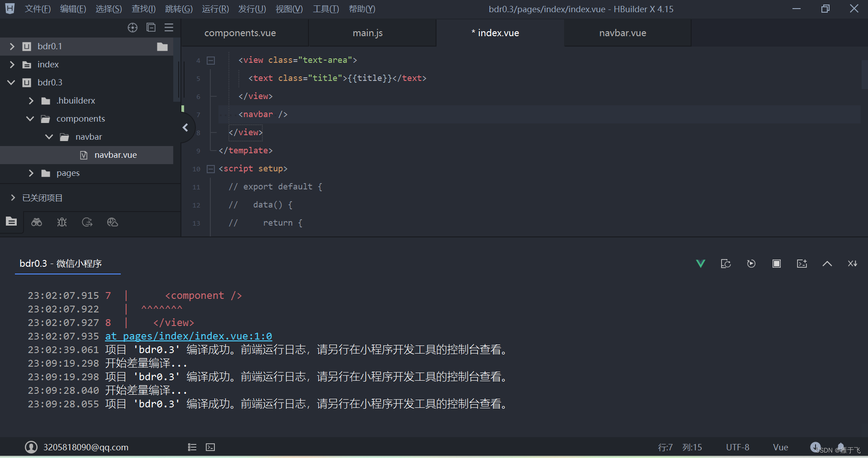The height and width of the screenshot is (458, 868).
Task: Open the debug bug icon
Action: coord(62,222)
